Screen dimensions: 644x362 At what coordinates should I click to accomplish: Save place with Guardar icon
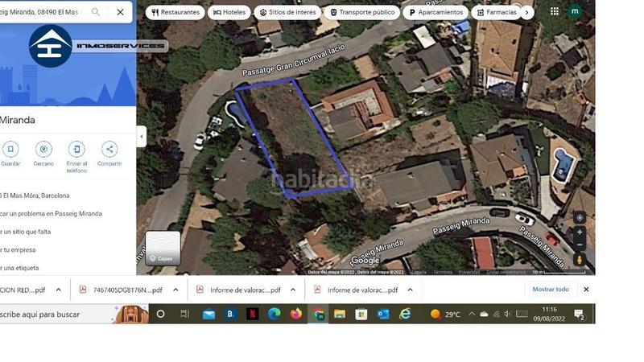(10, 150)
